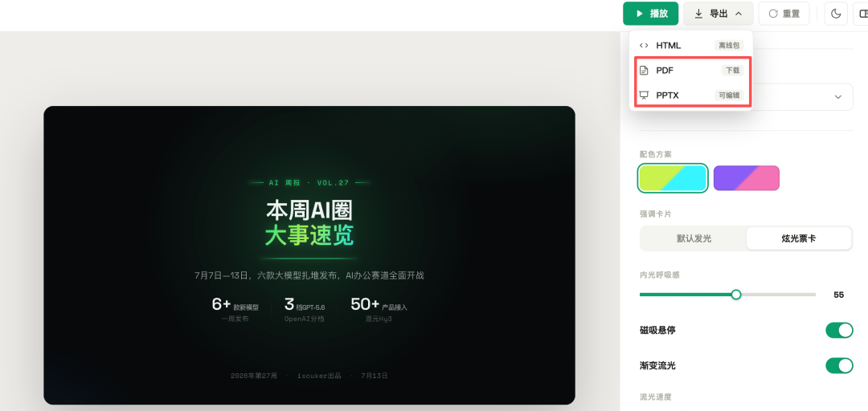Click the PPTX presentation icon
This screenshot has height=411, width=868.
coord(643,96)
